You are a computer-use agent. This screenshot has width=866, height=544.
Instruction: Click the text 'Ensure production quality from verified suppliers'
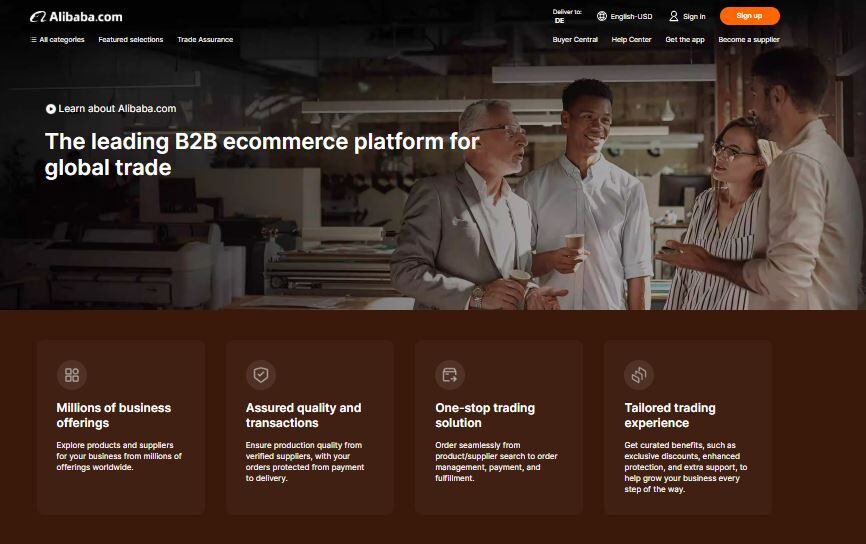click(304, 451)
